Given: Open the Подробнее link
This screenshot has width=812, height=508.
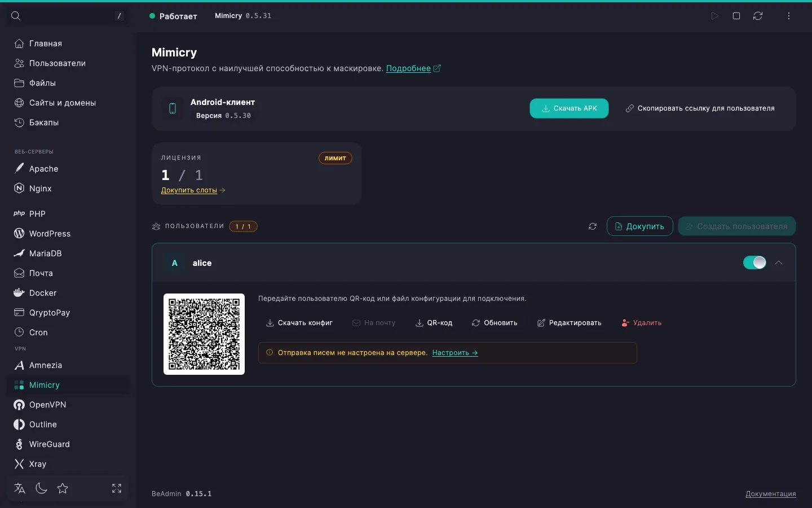Looking at the screenshot, I should (408, 68).
